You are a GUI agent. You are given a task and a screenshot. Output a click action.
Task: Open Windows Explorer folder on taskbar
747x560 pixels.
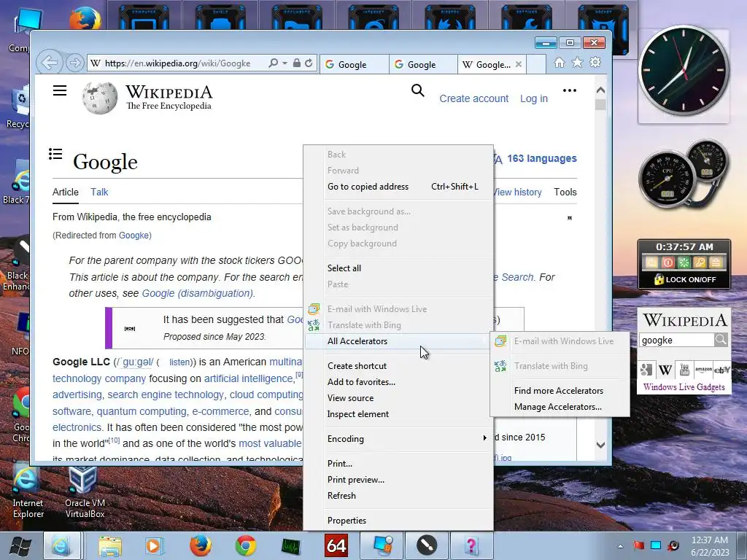coord(110,545)
